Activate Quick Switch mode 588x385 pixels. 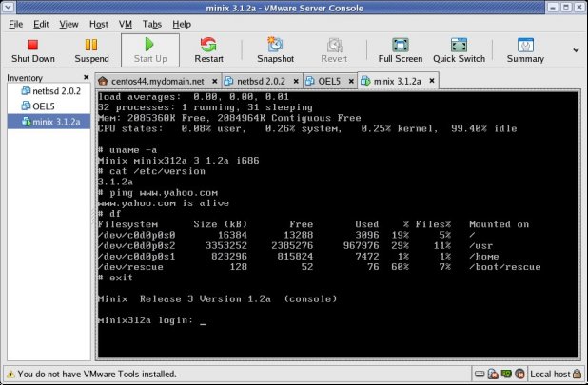pos(459,50)
